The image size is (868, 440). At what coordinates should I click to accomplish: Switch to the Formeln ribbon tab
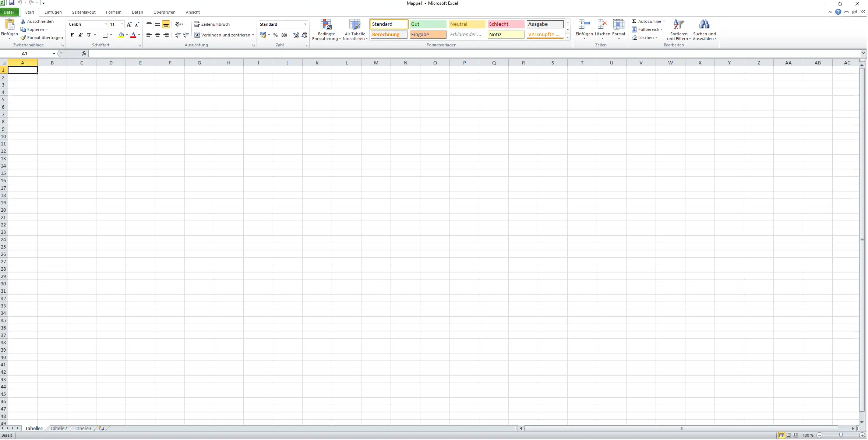[x=113, y=12]
